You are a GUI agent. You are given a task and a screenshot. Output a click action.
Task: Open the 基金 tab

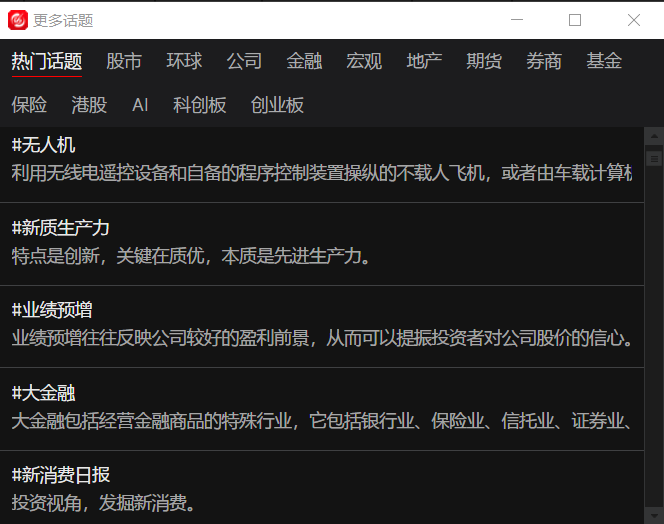pos(604,61)
